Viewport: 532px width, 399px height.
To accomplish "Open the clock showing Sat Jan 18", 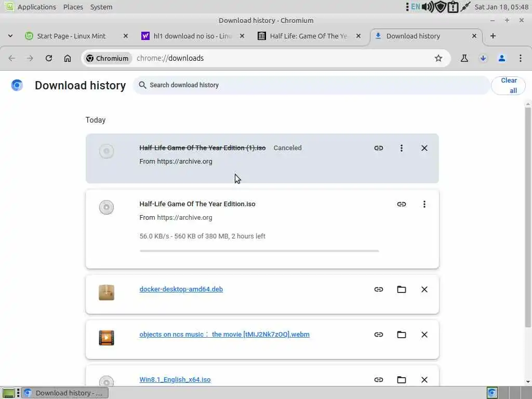I will 501,7.
